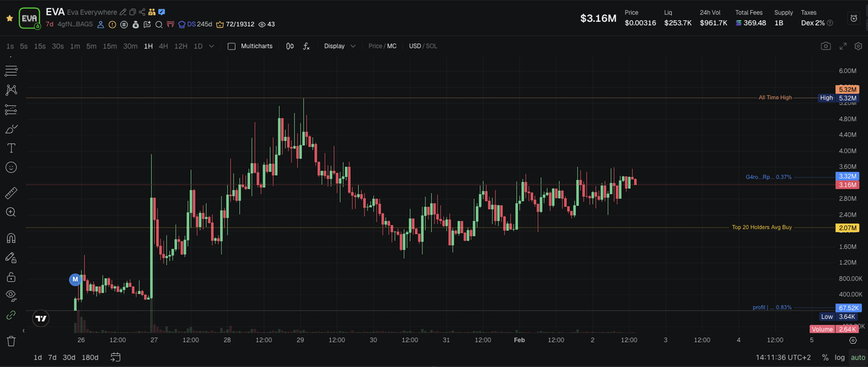Open the yellow holders group icon
Image resolution: width=868 pixels, height=367 pixels.
point(152,12)
